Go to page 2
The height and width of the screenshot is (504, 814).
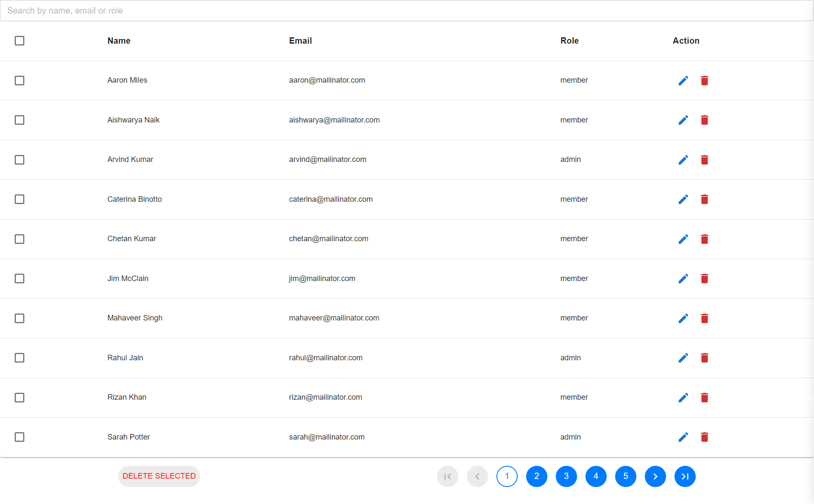tap(536, 476)
